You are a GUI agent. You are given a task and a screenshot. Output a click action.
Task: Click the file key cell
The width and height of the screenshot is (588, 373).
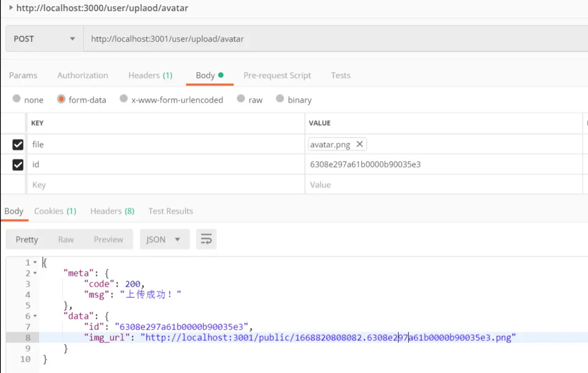[x=166, y=144]
